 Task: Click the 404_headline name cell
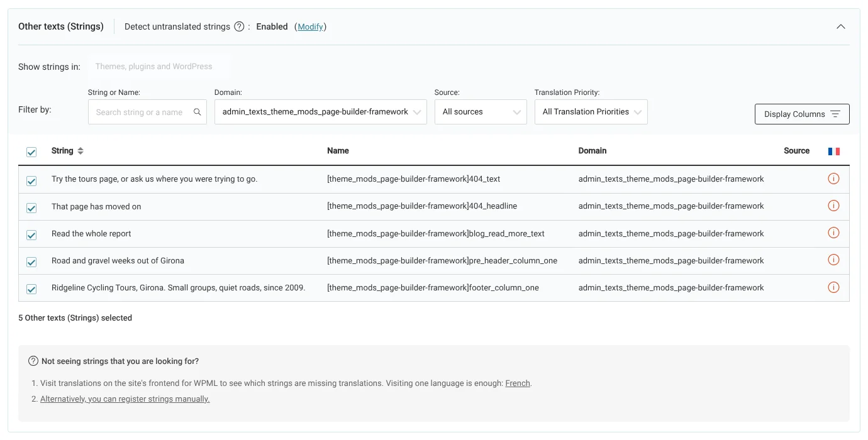coord(422,206)
